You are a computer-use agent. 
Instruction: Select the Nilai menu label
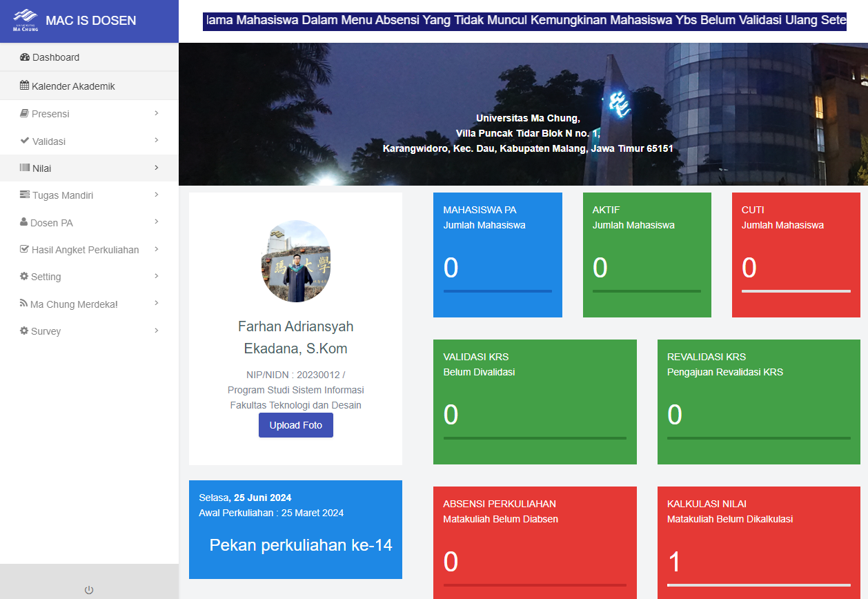(41, 168)
